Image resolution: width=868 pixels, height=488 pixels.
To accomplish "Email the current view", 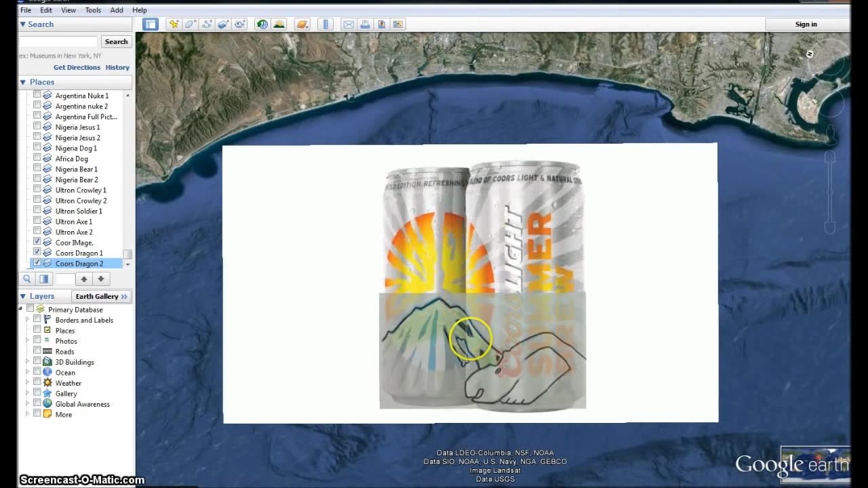I will click(349, 24).
